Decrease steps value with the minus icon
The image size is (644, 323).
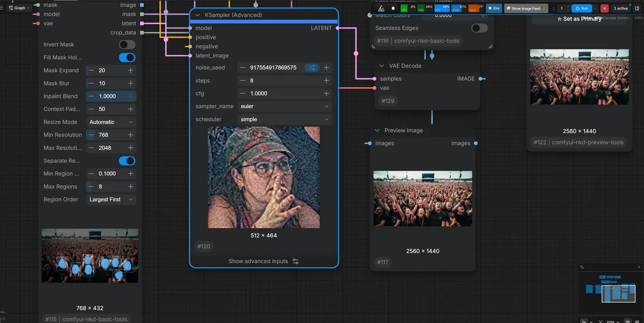point(243,80)
